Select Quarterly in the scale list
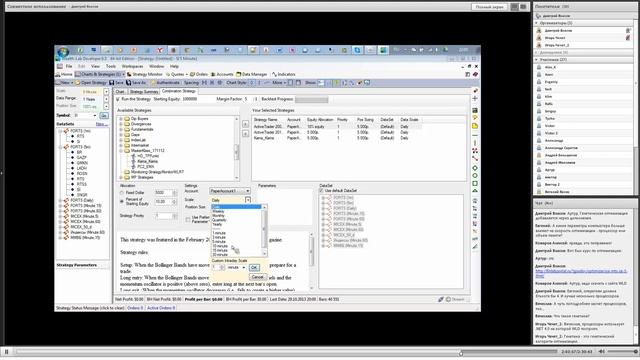Viewport: 640px width, 360px height. tap(219, 220)
